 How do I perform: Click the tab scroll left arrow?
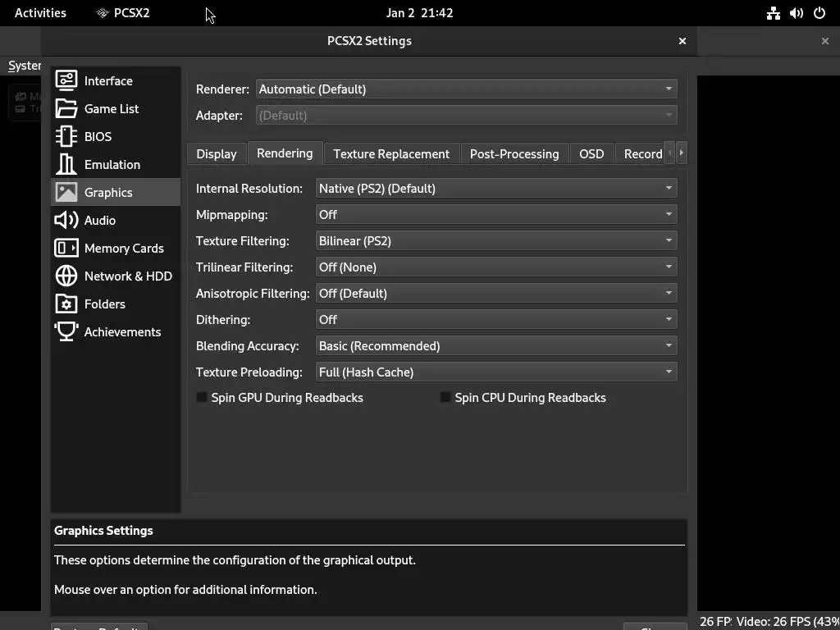coord(669,153)
